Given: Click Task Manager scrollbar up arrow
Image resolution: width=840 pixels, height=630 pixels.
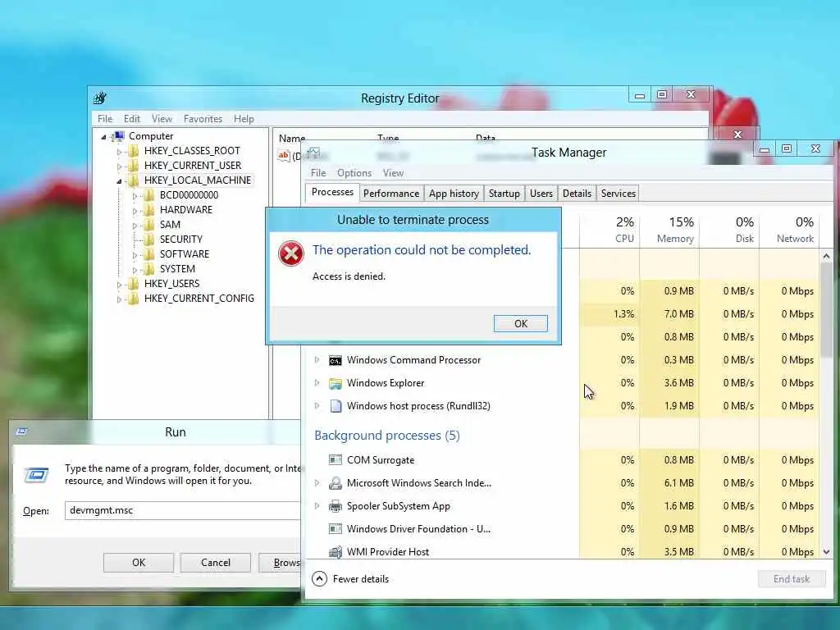Looking at the screenshot, I should [x=826, y=257].
